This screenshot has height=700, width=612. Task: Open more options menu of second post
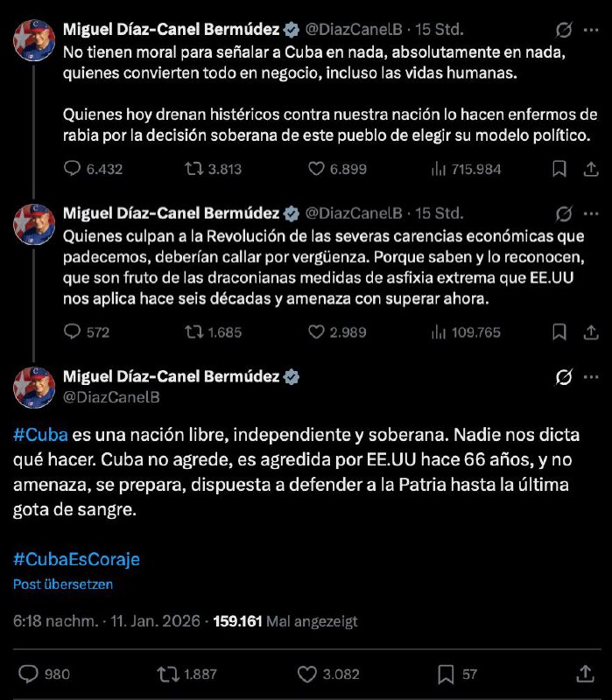point(592,213)
